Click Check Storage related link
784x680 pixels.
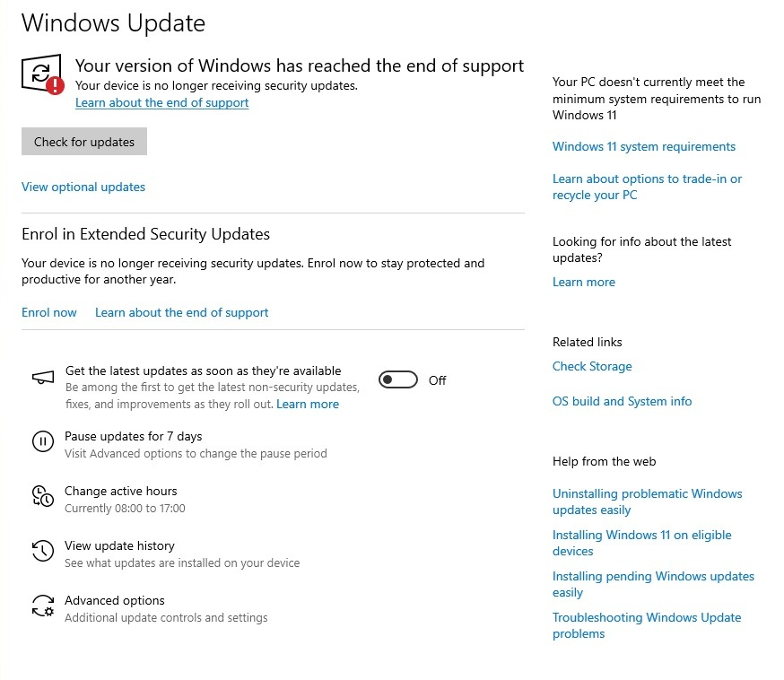(x=592, y=367)
